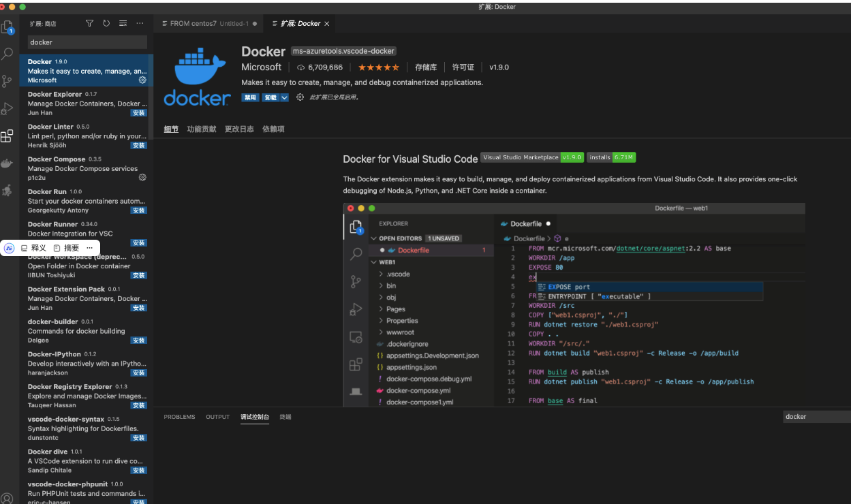Select the 更改日志 tab
The image size is (851, 504).
(239, 129)
